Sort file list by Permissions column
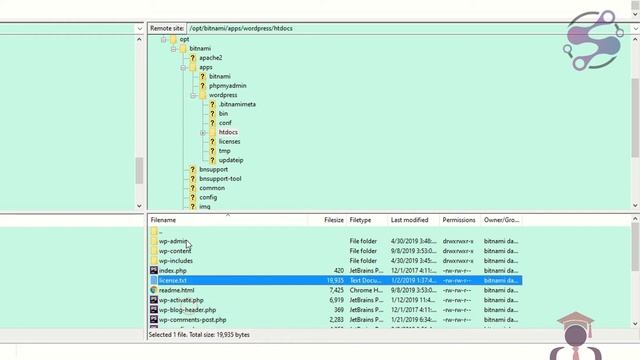This screenshot has height=360, width=640. pyautogui.click(x=460, y=220)
